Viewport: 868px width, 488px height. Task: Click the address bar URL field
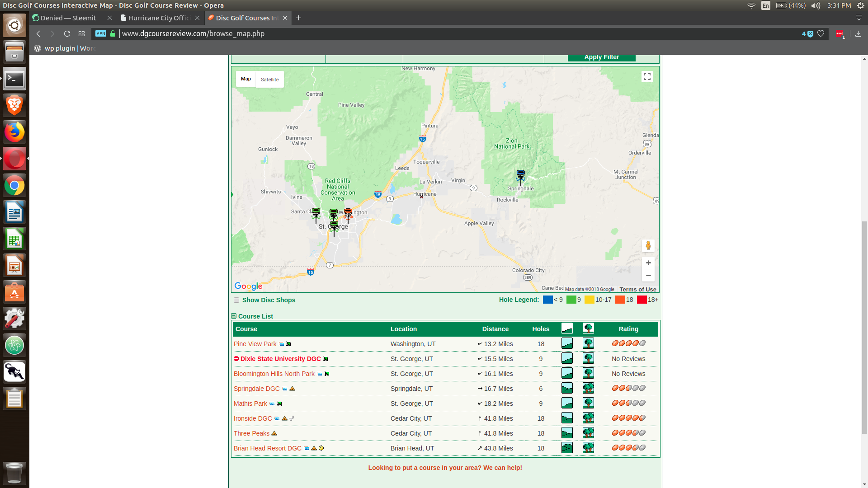point(459,34)
